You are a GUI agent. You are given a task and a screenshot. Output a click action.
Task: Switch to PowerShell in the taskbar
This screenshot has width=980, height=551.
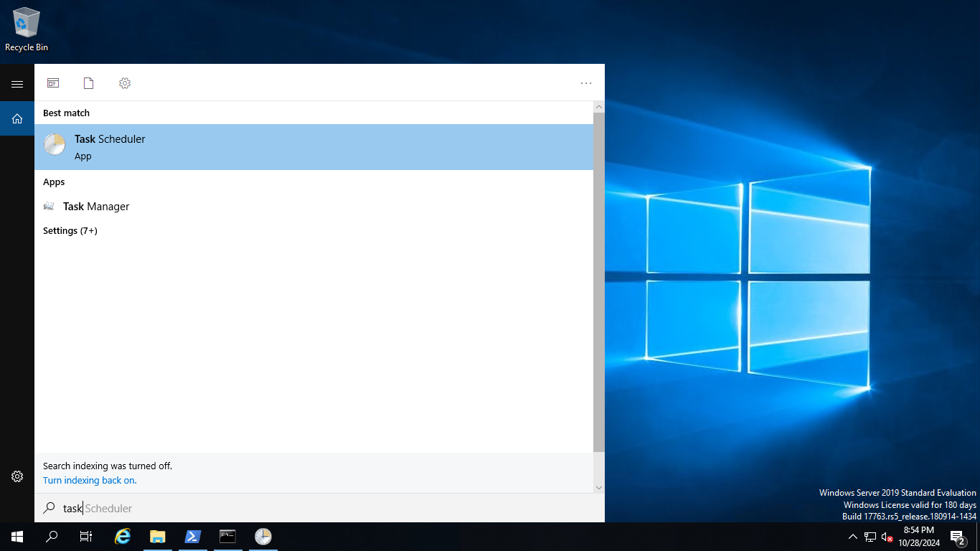point(193,537)
